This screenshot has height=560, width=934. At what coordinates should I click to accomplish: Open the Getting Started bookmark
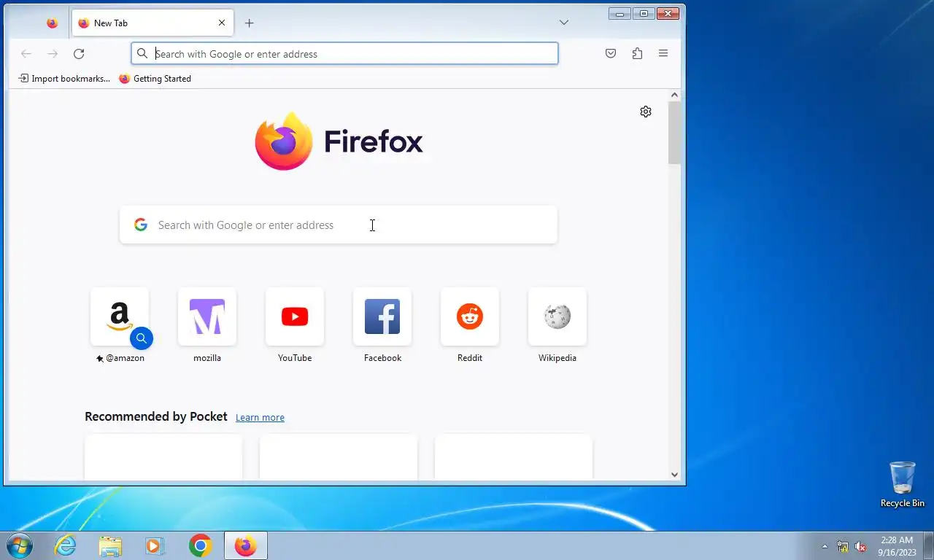point(155,78)
